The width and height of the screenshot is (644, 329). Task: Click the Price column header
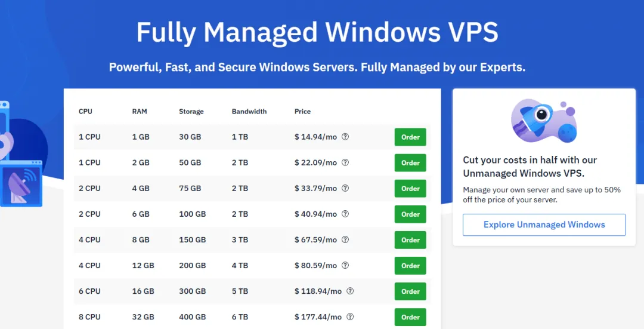point(302,112)
